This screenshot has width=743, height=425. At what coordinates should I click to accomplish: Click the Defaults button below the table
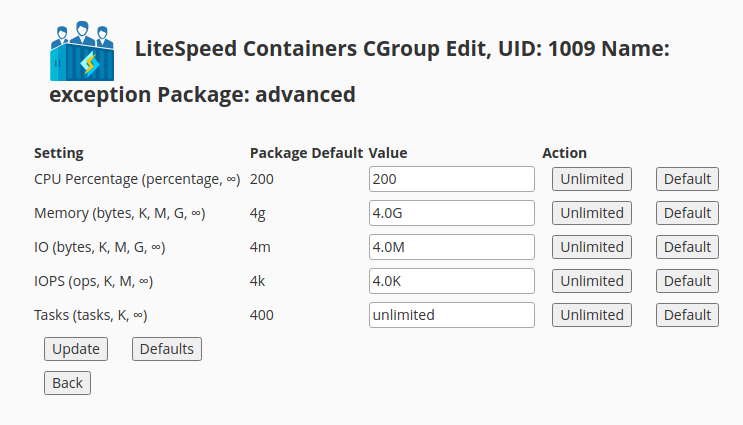pyautogui.click(x=167, y=349)
